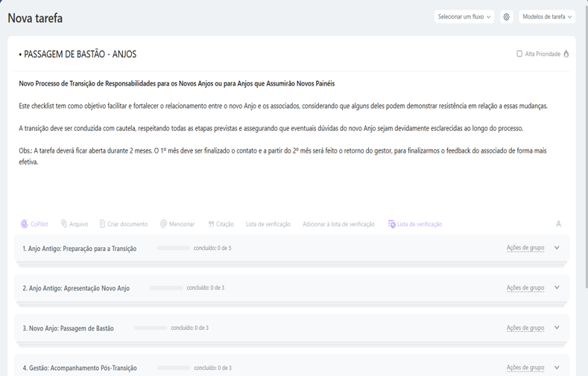The height and width of the screenshot is (376, 588).
Task: Expand group 1 Preparação para a Transição chevron
Action: tap(557, 248)
